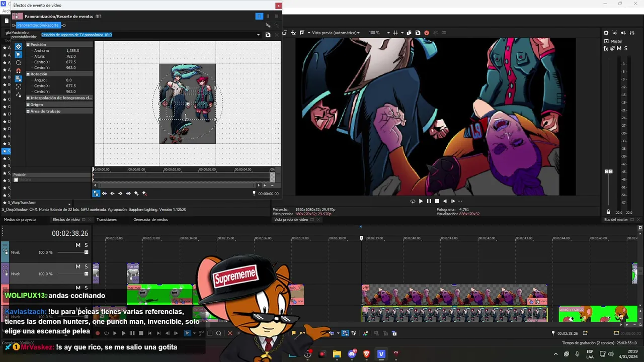Toggle loop playback in preview
Viewport: 644px width, 362px height.
click(x=413, y=201)
